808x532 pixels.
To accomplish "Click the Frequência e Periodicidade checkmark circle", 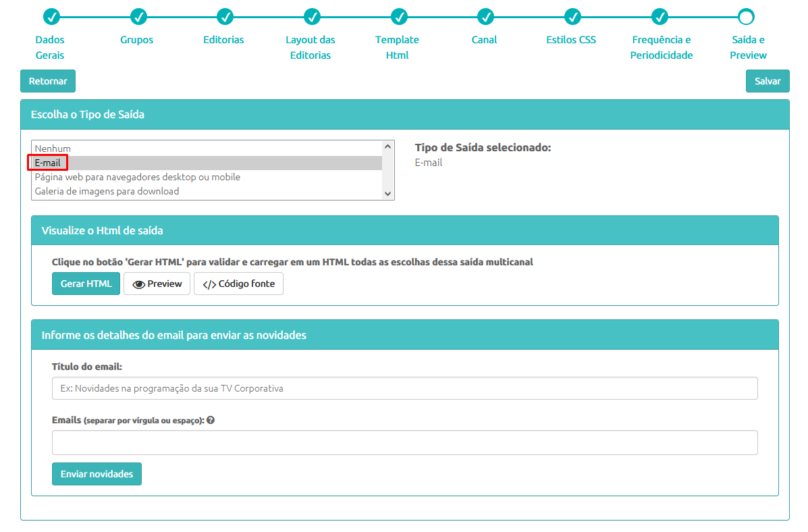I will pos(659,17).
